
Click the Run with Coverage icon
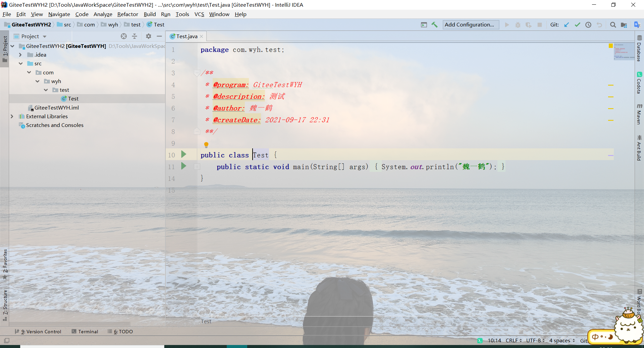[529, 25]
